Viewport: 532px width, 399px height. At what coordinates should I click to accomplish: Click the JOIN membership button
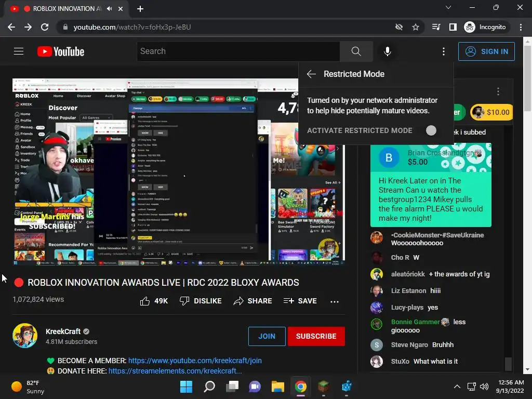tap(267, 336)
